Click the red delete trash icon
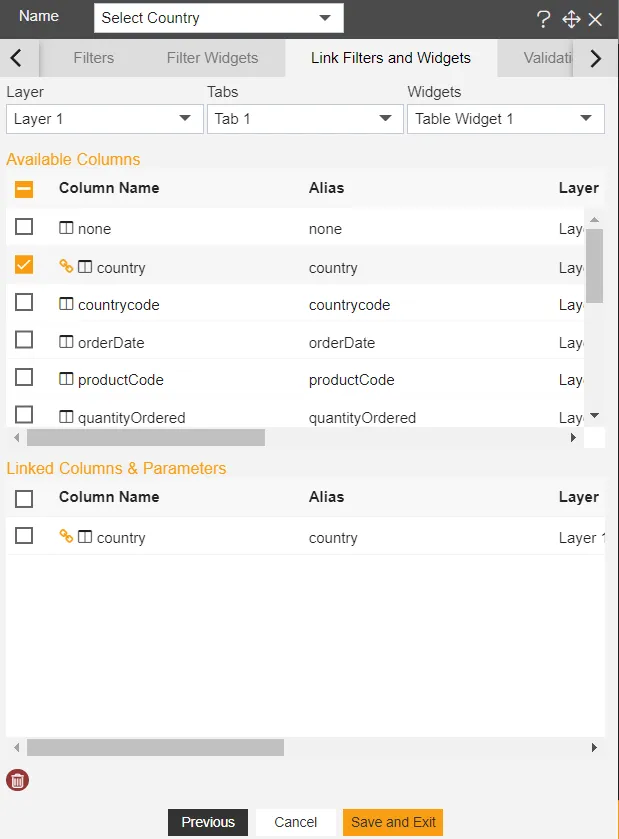 pos(17,780)
